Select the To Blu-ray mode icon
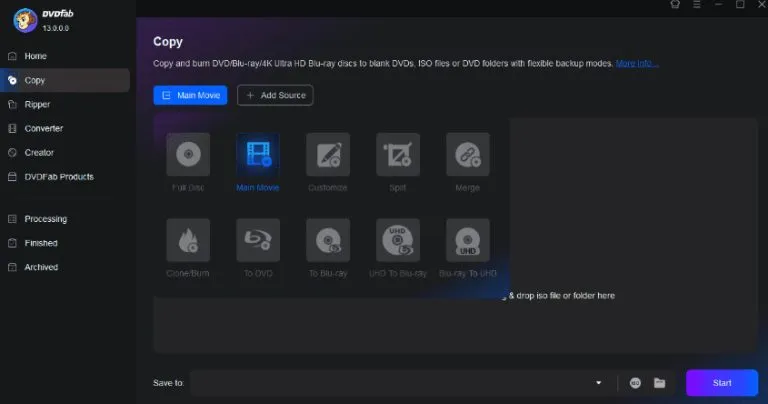This screenshot has width=768, height=404. (328, 240)
